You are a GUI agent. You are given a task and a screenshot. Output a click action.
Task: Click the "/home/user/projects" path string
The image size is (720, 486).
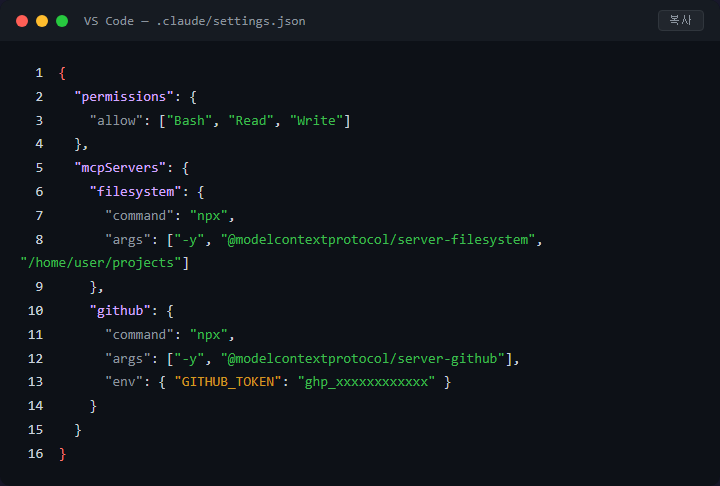pyautogui.click(x=101, y=263)
